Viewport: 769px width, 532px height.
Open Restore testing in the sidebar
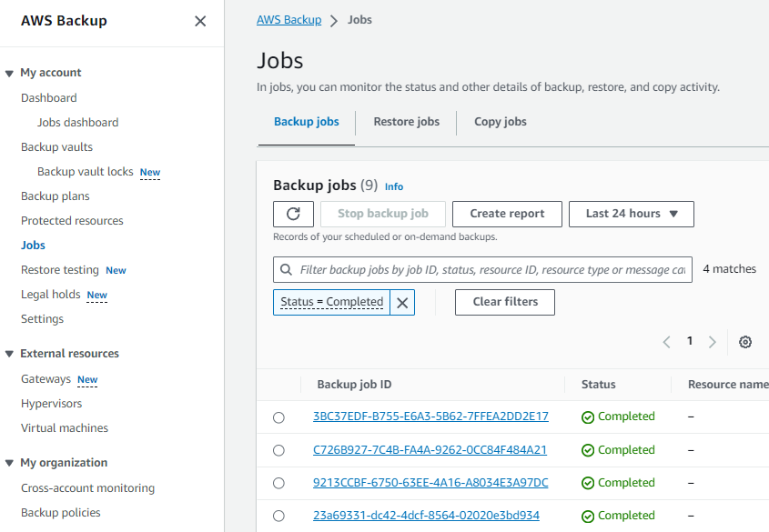[x=60, y=270]
